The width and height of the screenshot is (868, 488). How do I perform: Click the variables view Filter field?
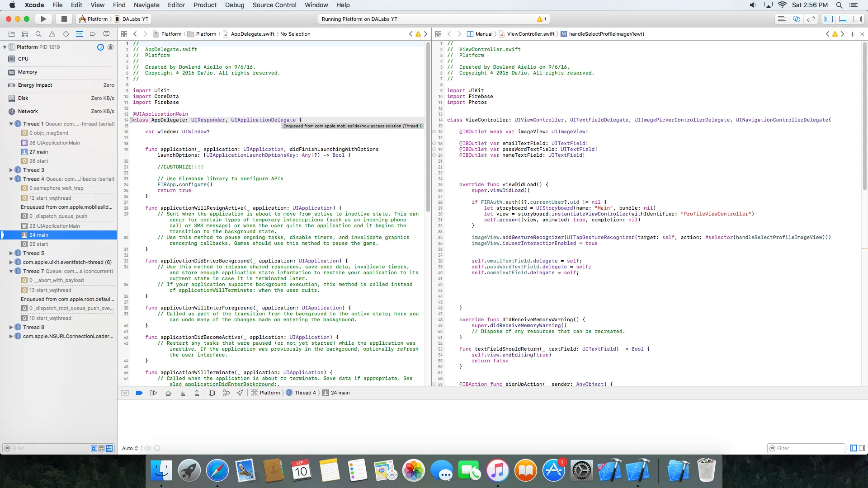coord(807,449)
